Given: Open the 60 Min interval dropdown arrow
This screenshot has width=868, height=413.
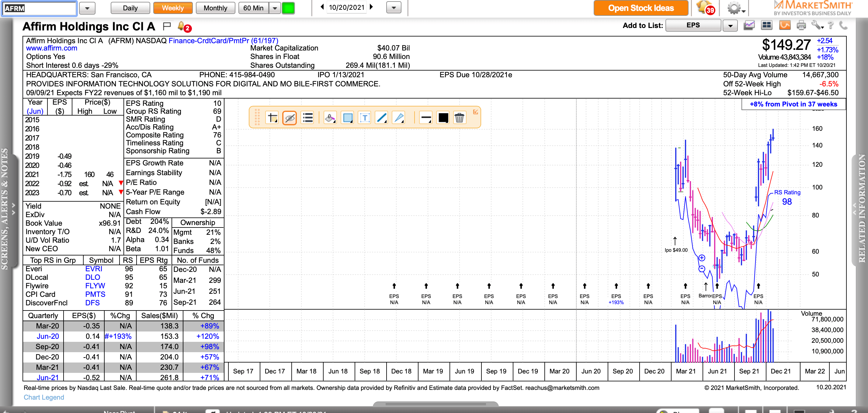Looking at the screenshot, I should point(275,8).
